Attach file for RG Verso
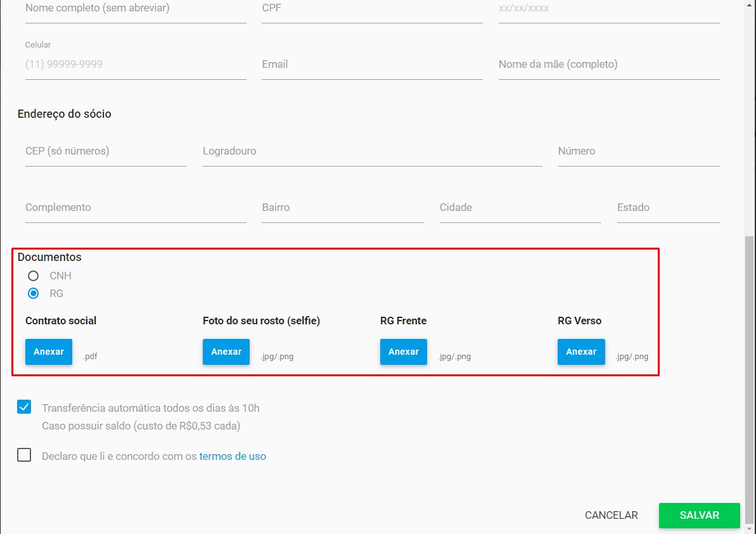The width and height of the screenshot is (756, 534). pyautogui.click(x=581, y=352)
